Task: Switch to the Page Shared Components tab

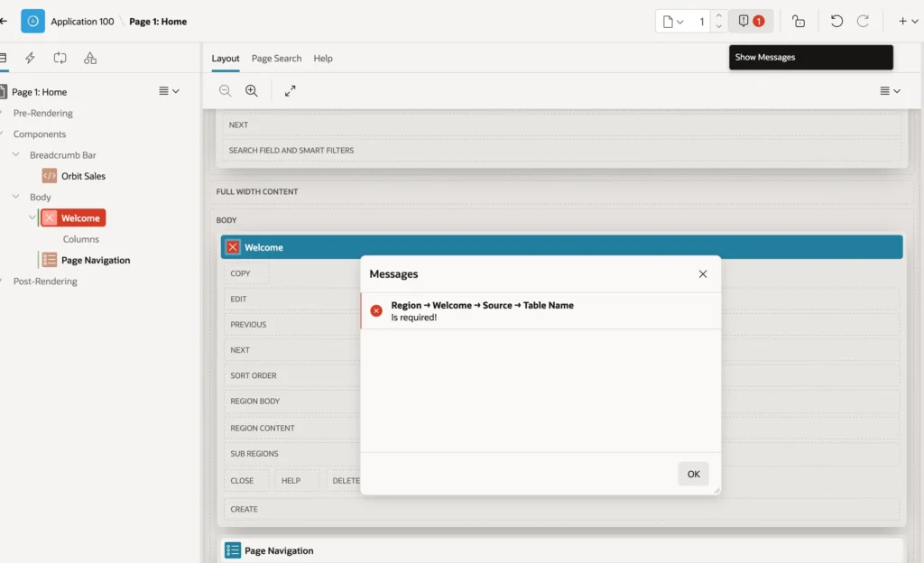Action: click(90, 58)
